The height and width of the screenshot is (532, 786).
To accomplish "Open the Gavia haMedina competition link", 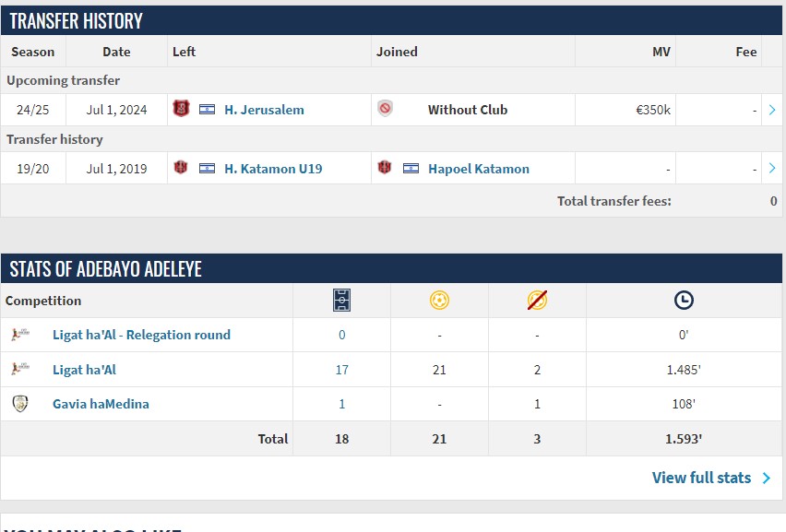I will tap(101, 404).
